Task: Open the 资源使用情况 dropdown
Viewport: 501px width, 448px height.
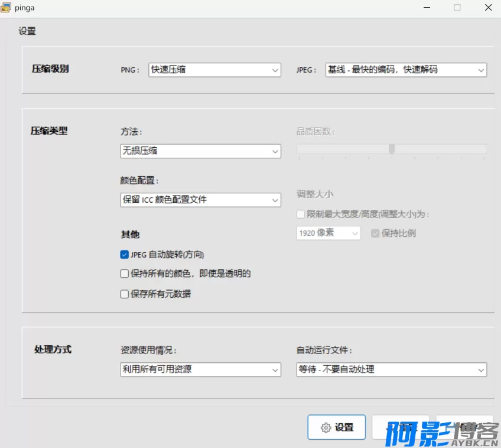Action: (200, 369)
